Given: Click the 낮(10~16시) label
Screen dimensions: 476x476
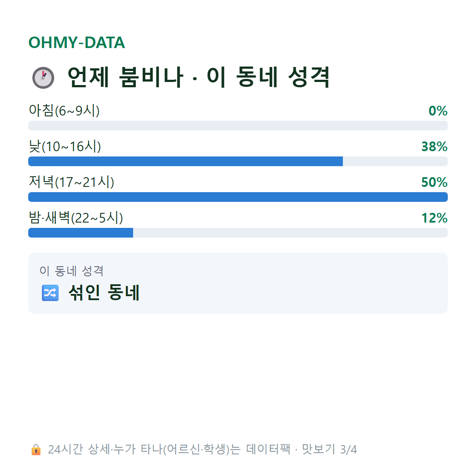Looking at the screenshot, I should 65,146.
